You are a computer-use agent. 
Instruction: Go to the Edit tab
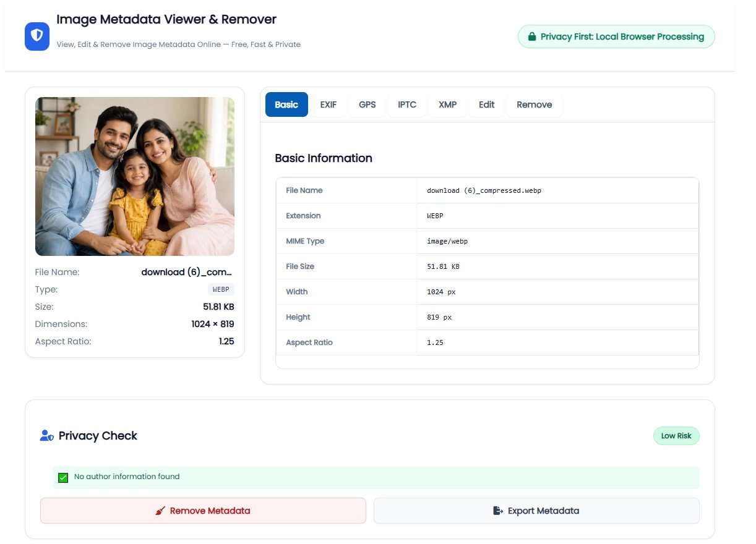(x=487, y=104)
